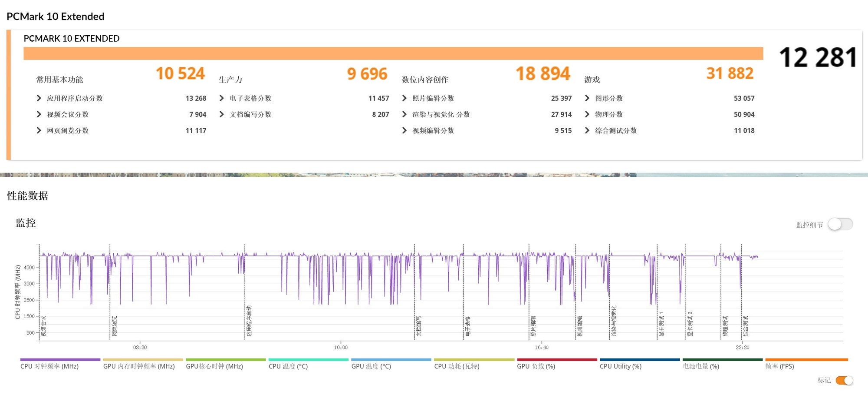Viewport: 868px width, 408px height.
Task: Select the CPU 功耗 (瓦特) legend entry
Action: click(457, 366)
